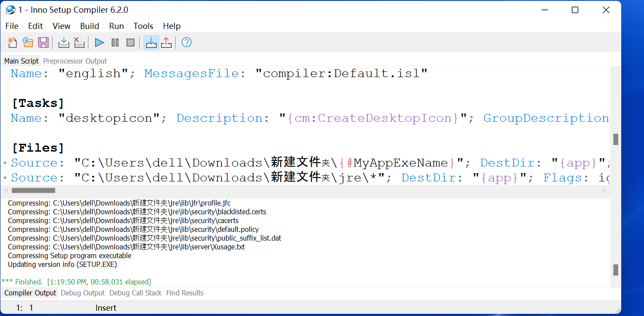Screen dimensions: 644x316
Task: Click the Run play icon
Action: 99,43
